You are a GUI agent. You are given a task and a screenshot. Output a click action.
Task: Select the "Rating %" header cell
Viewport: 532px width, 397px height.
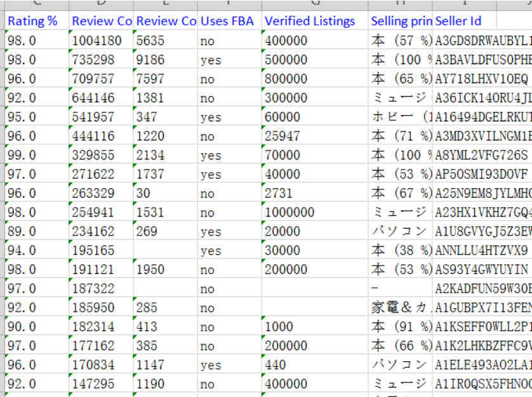pos(33,21)
